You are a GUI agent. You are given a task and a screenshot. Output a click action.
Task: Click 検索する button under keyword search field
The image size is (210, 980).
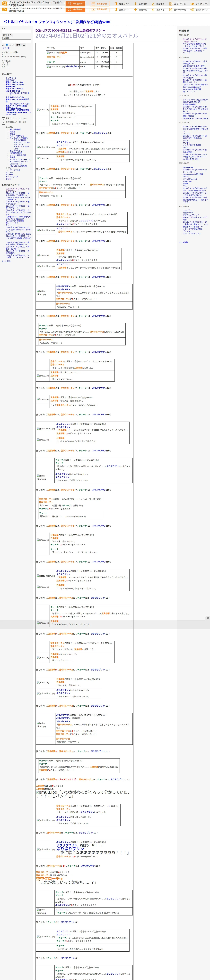point(7,35)
